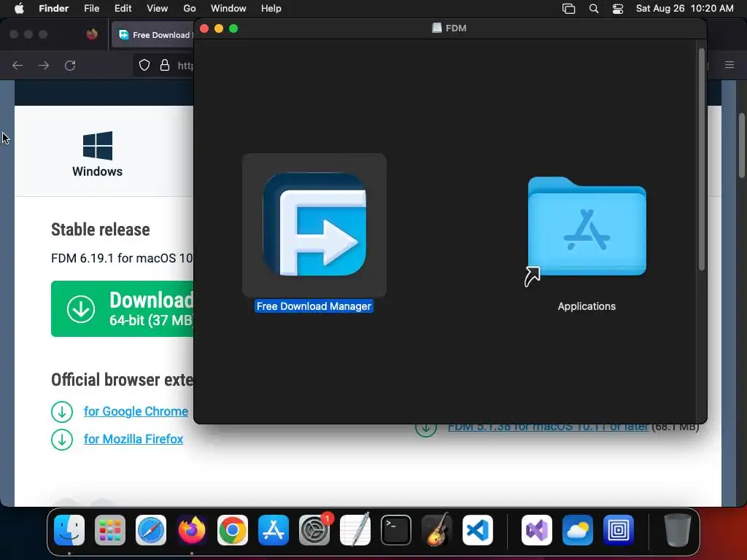The image size is (747, 560).
Task: Open Control Center in menu bar
Action: pos(618,9)
